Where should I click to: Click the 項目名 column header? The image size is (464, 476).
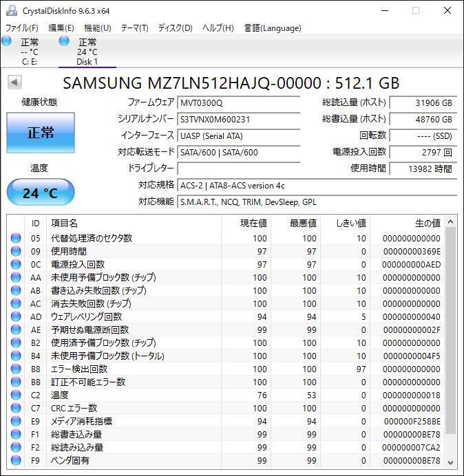(x=134, y=223)
